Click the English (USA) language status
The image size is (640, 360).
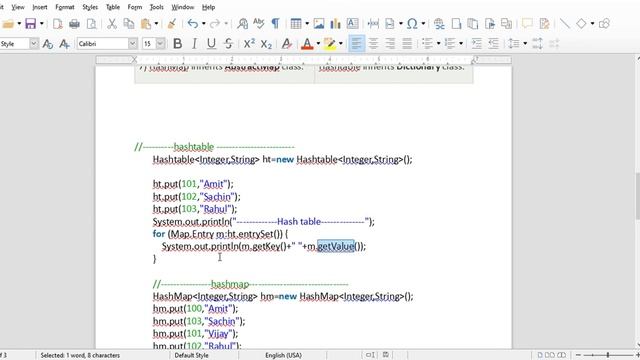tap(283, 355)
